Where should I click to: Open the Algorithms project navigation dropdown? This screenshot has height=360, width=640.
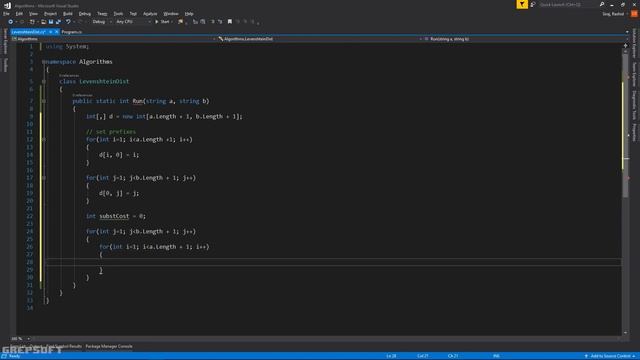[113, 39]
